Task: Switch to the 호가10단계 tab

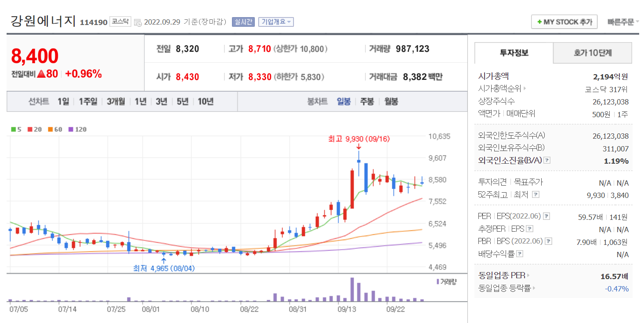Action: 593,53
